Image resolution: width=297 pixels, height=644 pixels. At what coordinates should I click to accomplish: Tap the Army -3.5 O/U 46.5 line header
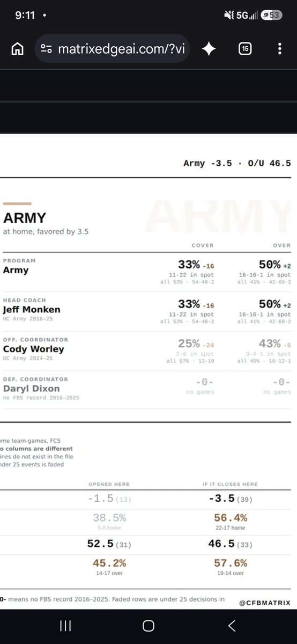click(237, 163)
